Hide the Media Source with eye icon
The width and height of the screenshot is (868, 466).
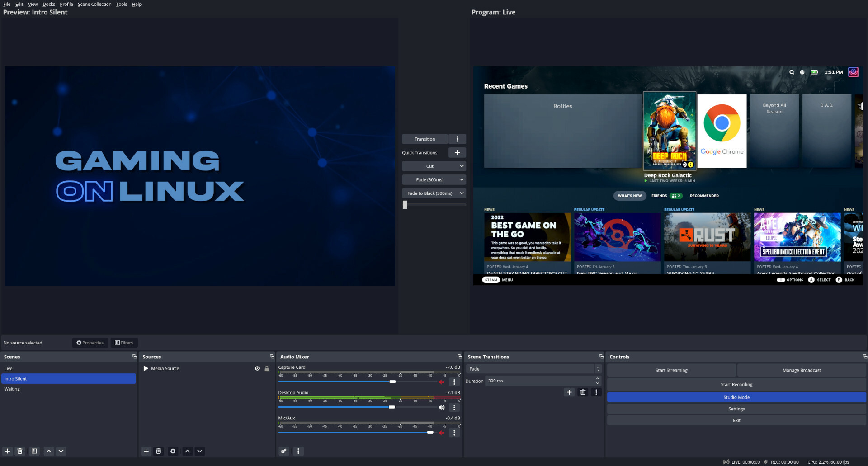click(257, 369)
